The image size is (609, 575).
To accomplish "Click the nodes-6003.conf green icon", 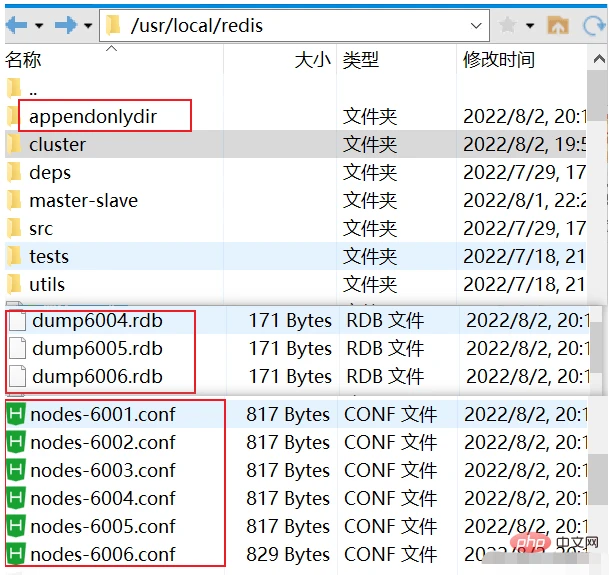I will [16, 470].
